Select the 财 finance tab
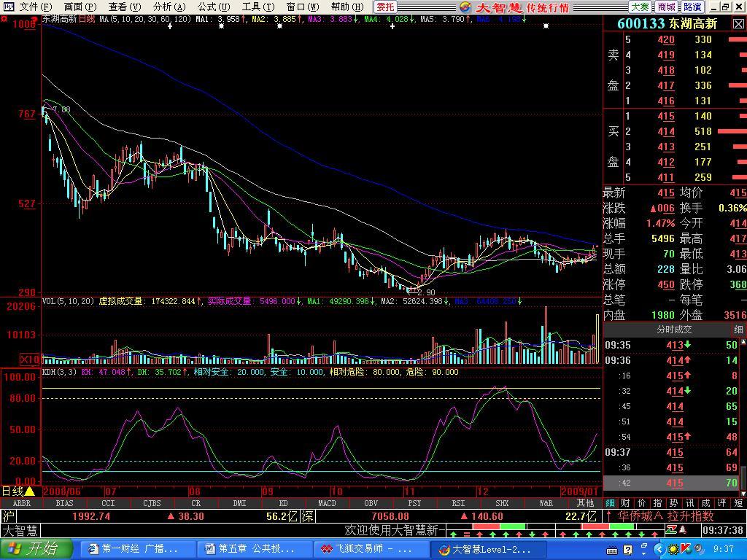This screenshot has width=747, height=560. point(626,503)
